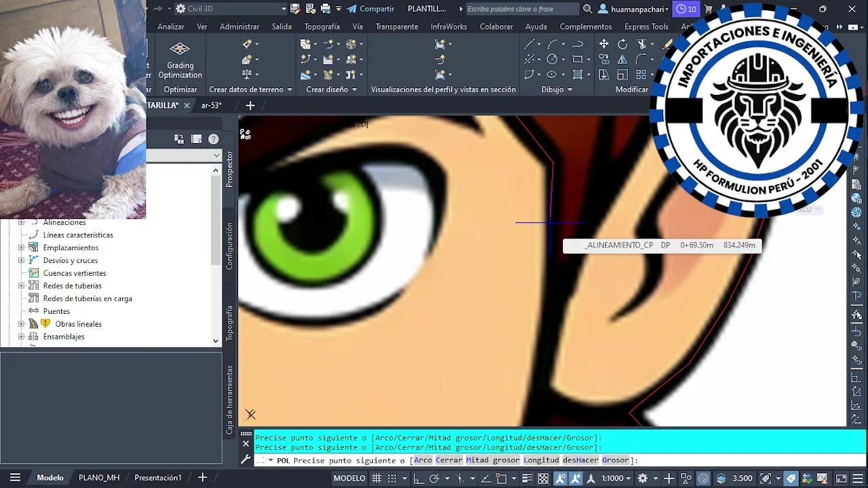Click the Cerrar option in command line
This screenshot has width=868, height=488.
pos(449,460)
